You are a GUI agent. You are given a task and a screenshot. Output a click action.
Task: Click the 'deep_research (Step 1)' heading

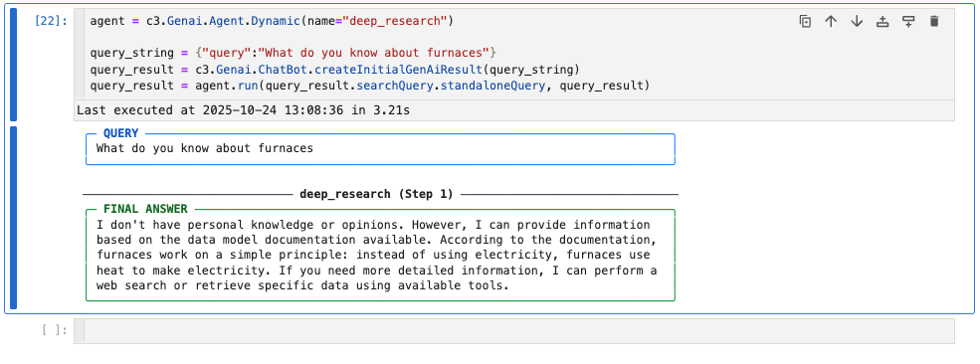(x=376, y=194)
